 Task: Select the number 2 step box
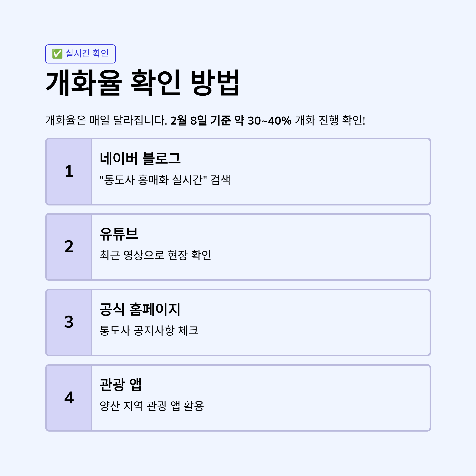point(69,247)
